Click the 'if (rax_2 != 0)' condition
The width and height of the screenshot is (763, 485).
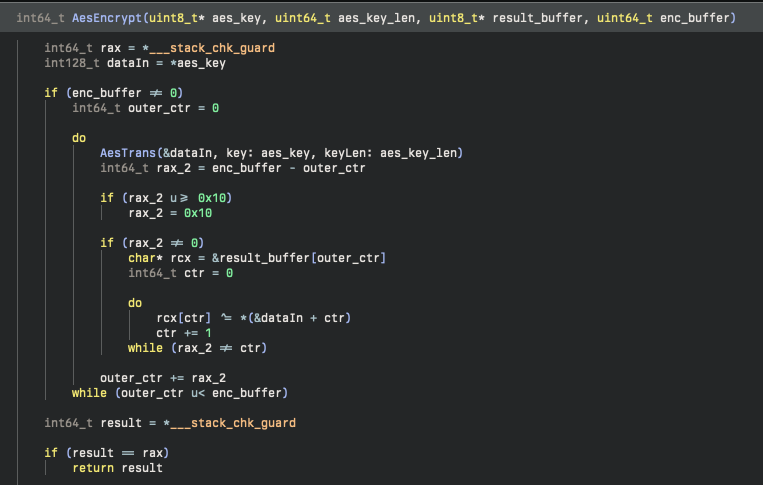click(x=152, y=243)
